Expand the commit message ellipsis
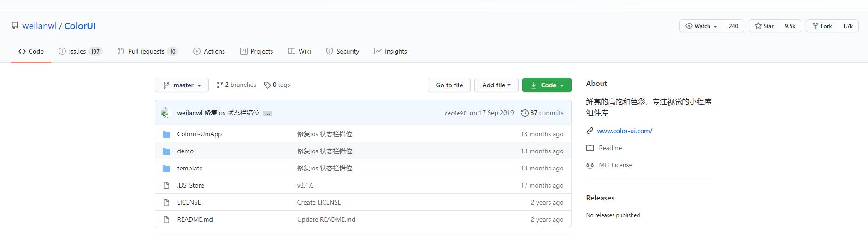 click(267, 114)
